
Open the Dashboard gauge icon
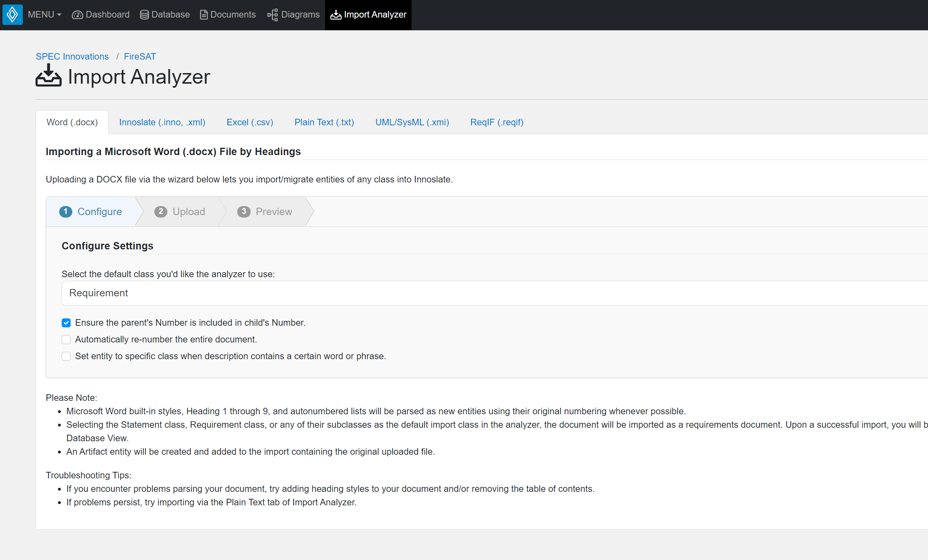point(77,15)
